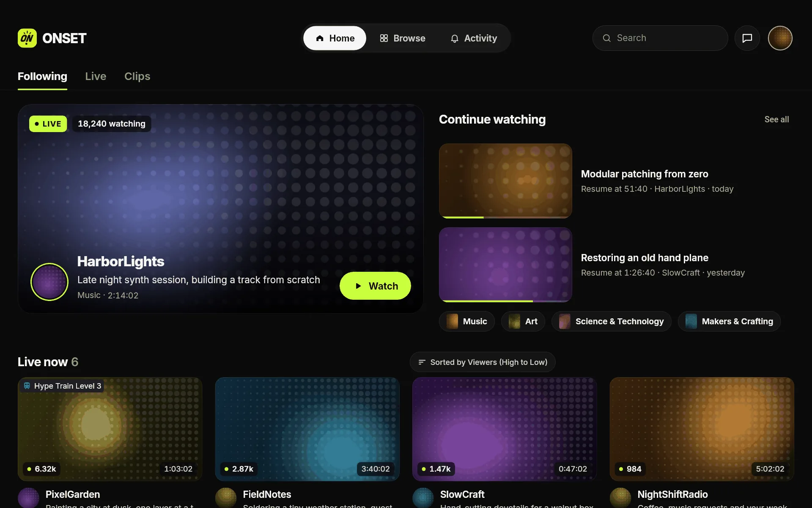Viewport: 812px width, 508px height.
Task: Open the Sorted by Viewers dropdown
Action: pyautogui.click(x=483, y=362)
